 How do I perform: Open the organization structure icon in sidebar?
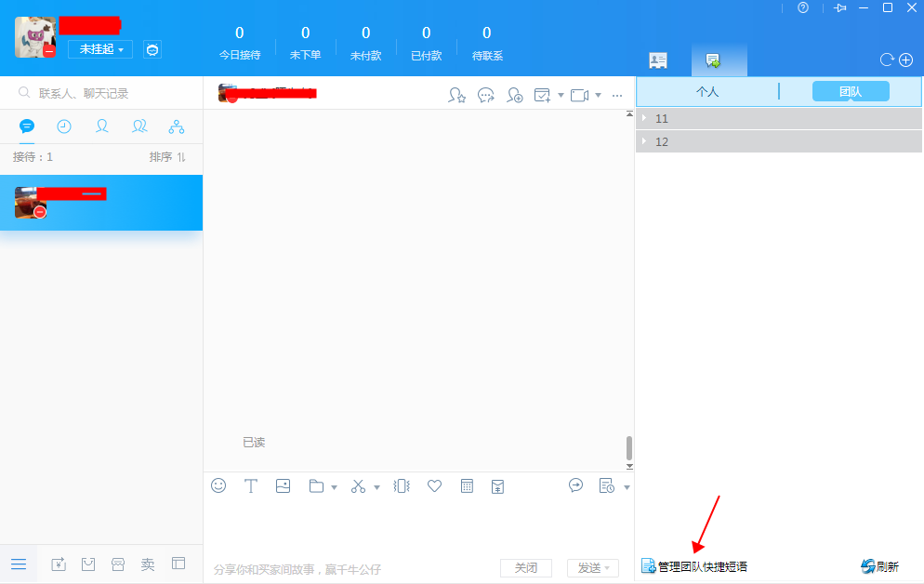pyautogui.click(x=177, y=126)
